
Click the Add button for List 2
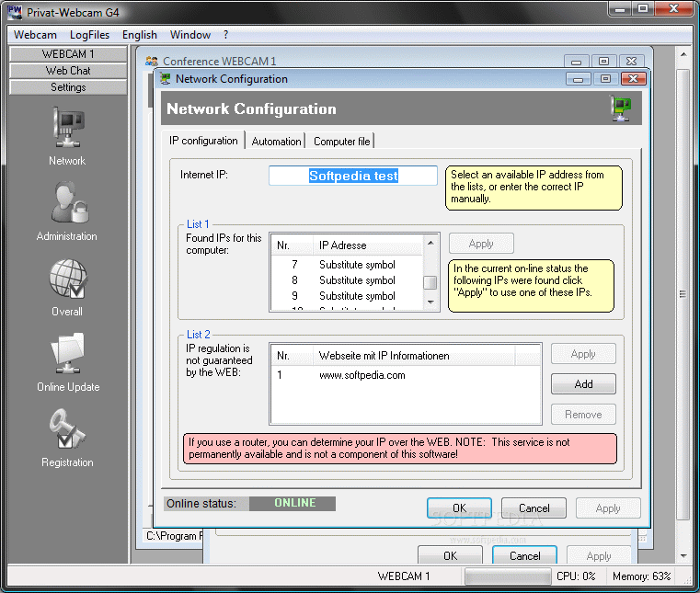(x=583, y=383)
